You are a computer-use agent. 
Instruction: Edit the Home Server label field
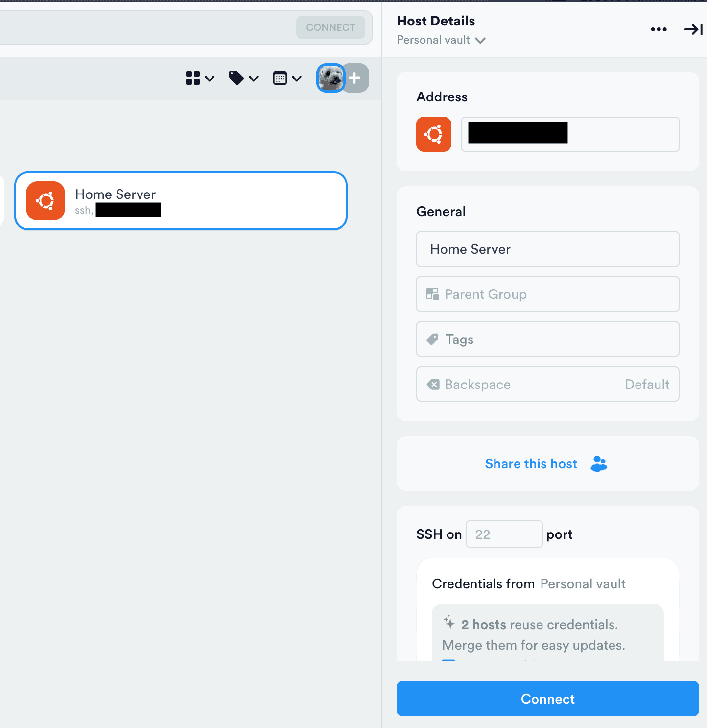[x=547, y=249]
